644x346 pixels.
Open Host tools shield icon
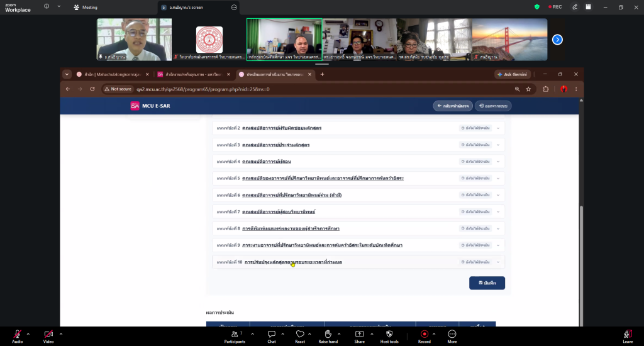(x=389, y=334)
